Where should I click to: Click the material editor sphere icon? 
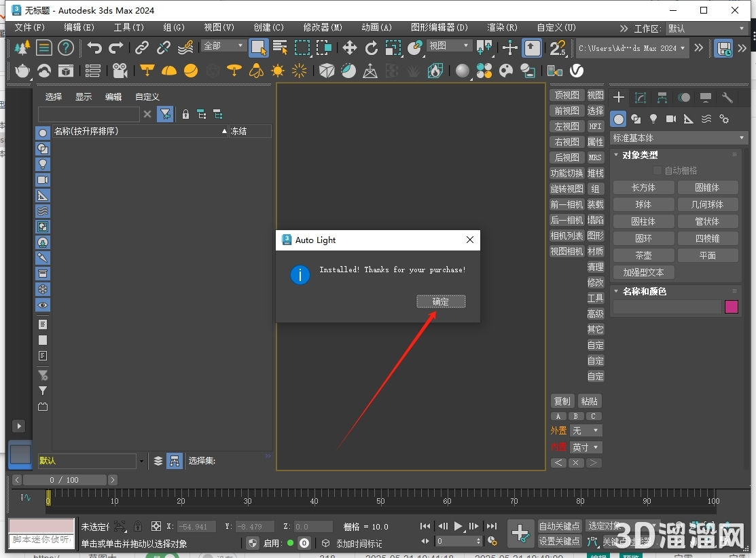point(463,71)
